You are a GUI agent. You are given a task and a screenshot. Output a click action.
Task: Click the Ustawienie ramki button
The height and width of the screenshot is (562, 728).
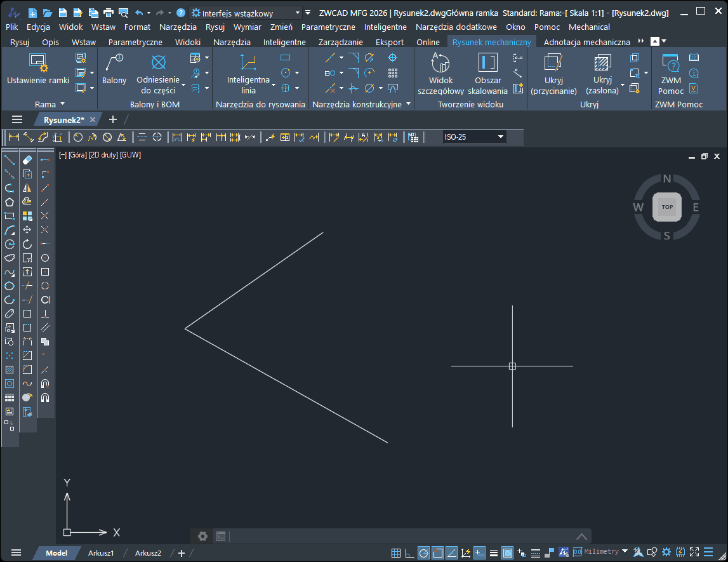click(x=38, y=69)
